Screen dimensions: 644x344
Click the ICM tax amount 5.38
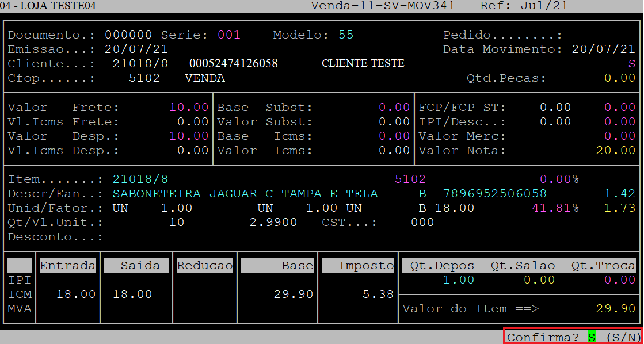tap(378, 295)
